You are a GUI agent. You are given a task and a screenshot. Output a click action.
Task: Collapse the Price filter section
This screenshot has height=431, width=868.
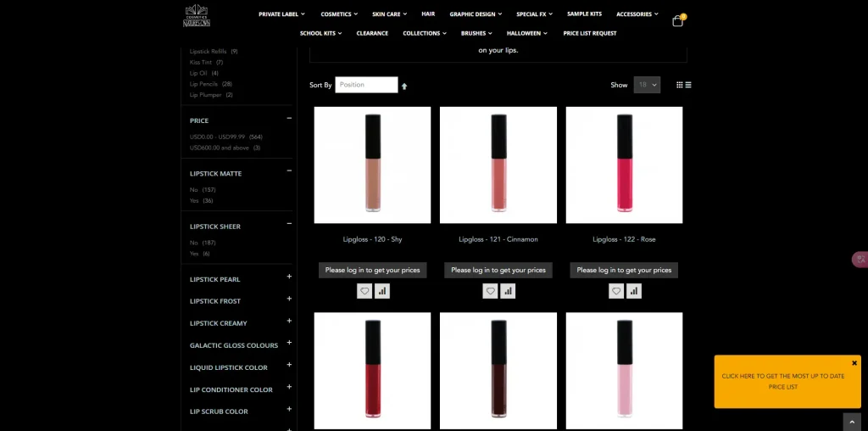[289, 119]
